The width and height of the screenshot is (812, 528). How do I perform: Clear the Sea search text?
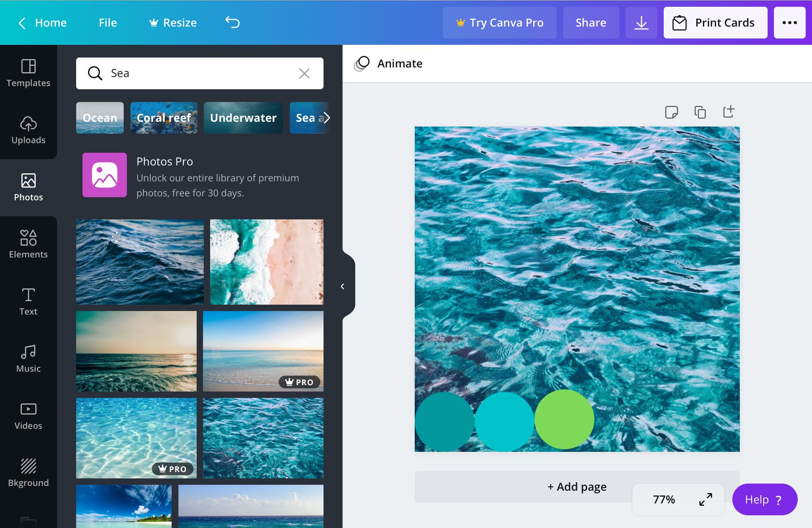click(x=304, y=73)
